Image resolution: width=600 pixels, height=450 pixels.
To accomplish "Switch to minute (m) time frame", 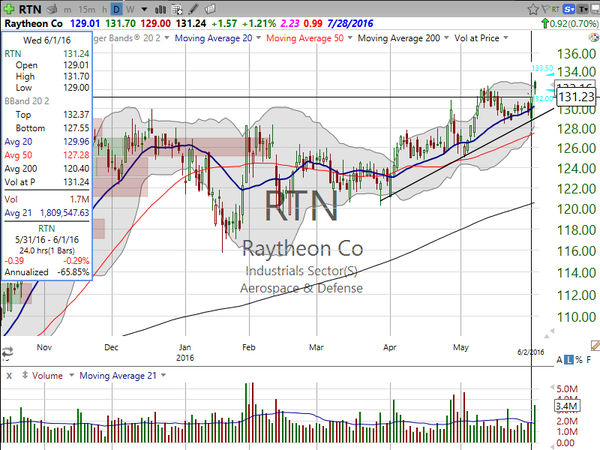I will click(67, 10).
